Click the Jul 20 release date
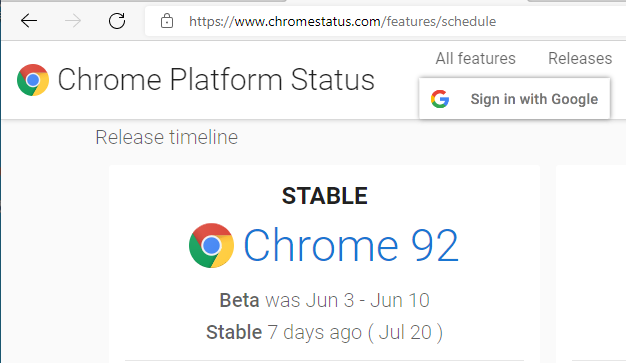 [405, 332]
